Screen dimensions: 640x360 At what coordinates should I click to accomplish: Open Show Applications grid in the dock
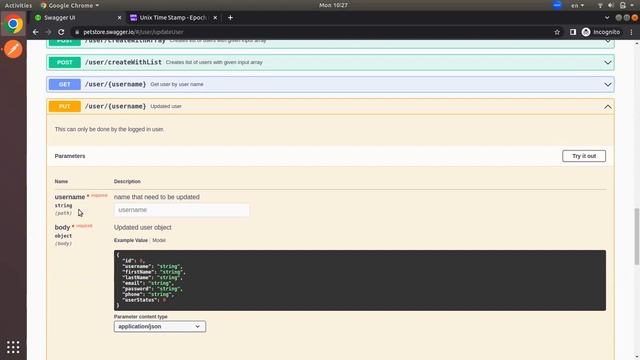[13, 347]
